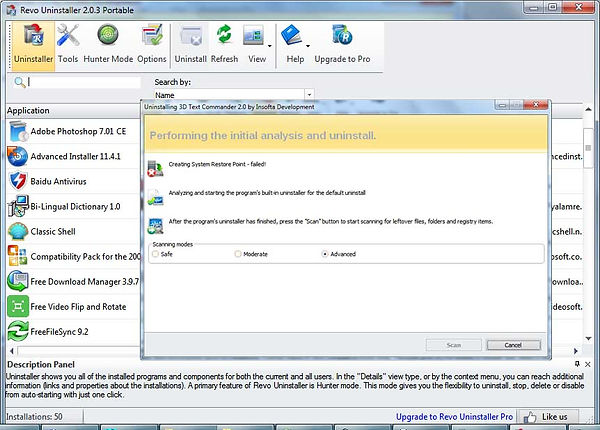Select Bi-Lingual Dictionary 1.0 icon
Viewport: 600px width, 430px height.
pos(18,206)
